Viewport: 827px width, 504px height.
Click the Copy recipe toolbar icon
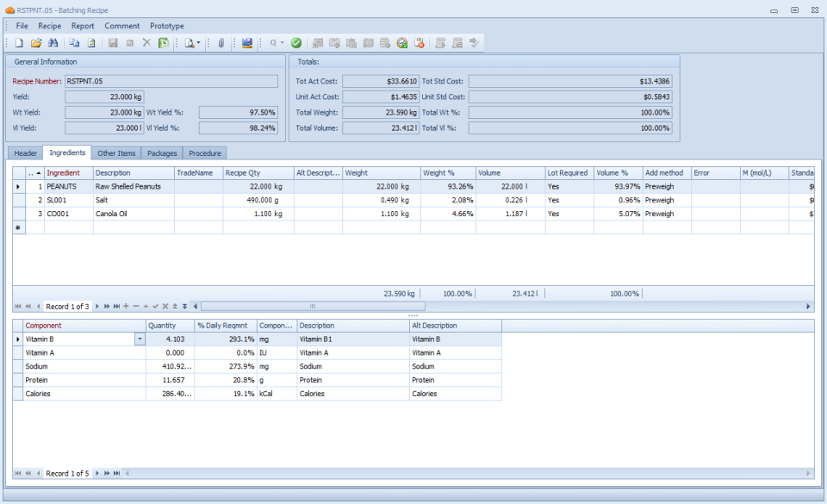(x=75, y=42)
